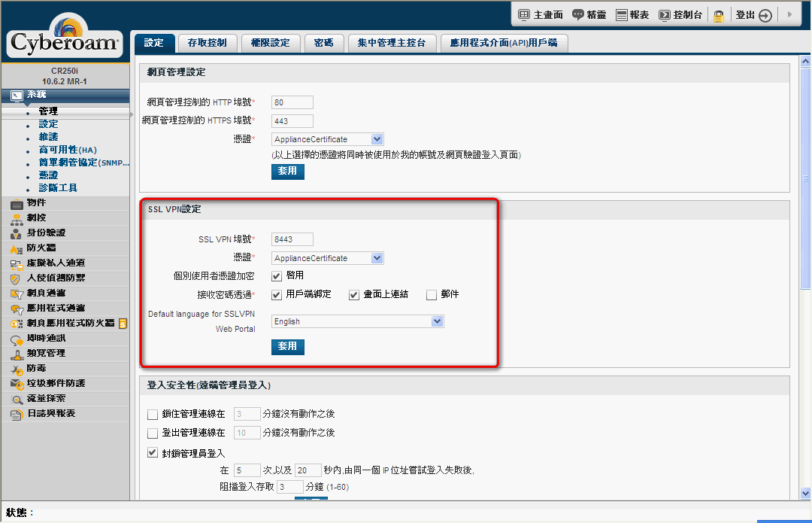The image size is (812, 523).
Task: Open the 即時通訊 IM sidebar icon
Action: point(17,339)
